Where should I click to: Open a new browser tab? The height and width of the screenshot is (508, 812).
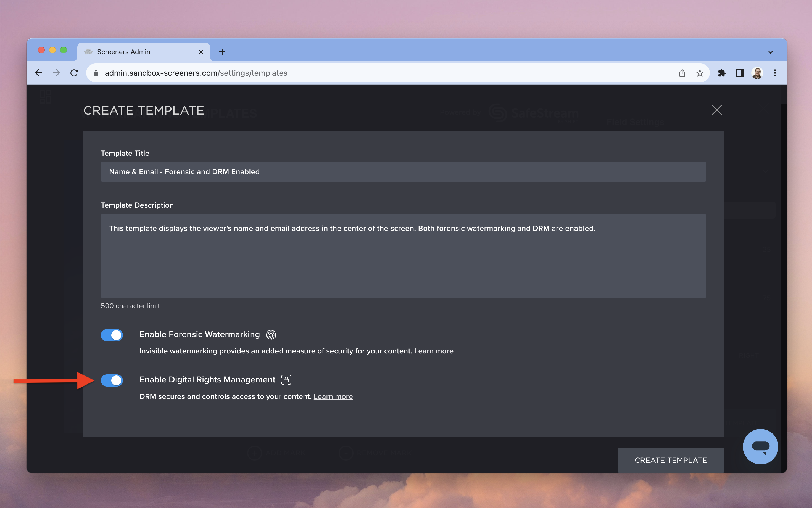pyautogui.click(x=222, y=52)
